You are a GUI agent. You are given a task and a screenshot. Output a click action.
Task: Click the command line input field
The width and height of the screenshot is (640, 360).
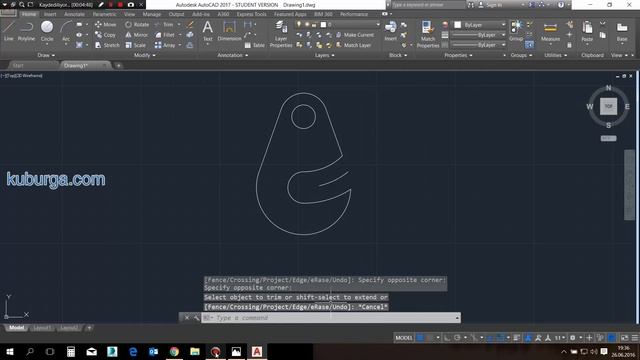click(x=331, y=318)
